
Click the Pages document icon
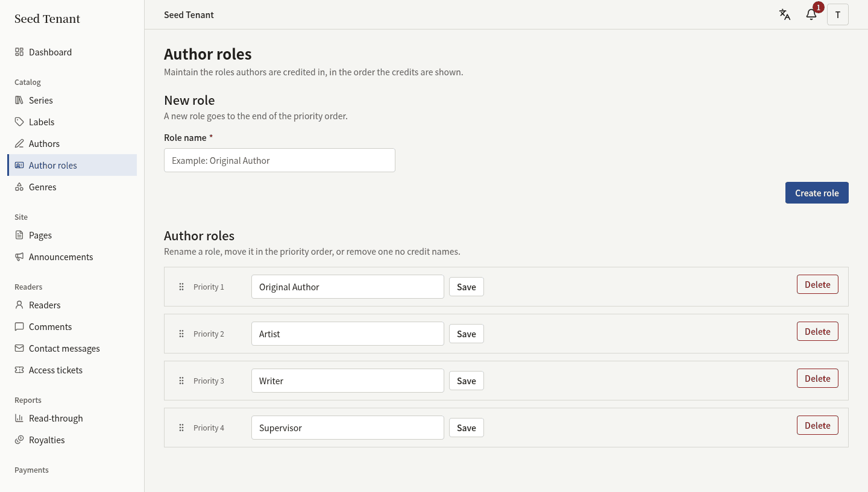click(19, 235)
